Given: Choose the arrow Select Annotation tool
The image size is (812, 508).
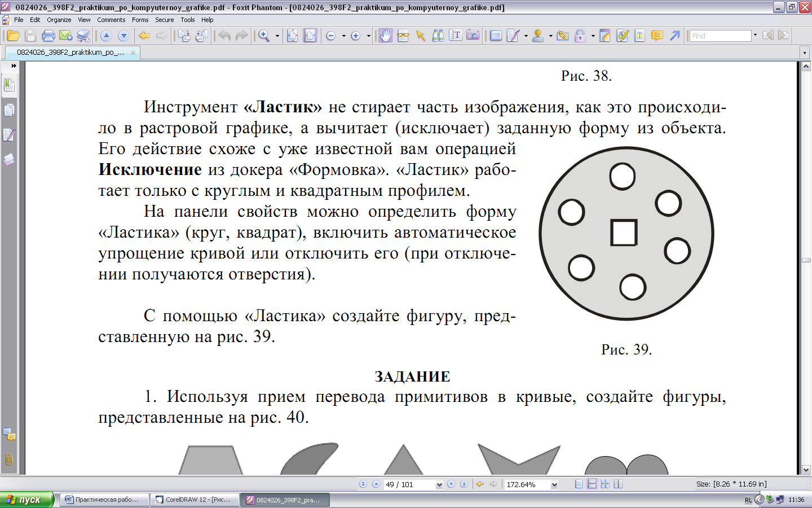Looking at the screenshot, I should pos(421,36).
